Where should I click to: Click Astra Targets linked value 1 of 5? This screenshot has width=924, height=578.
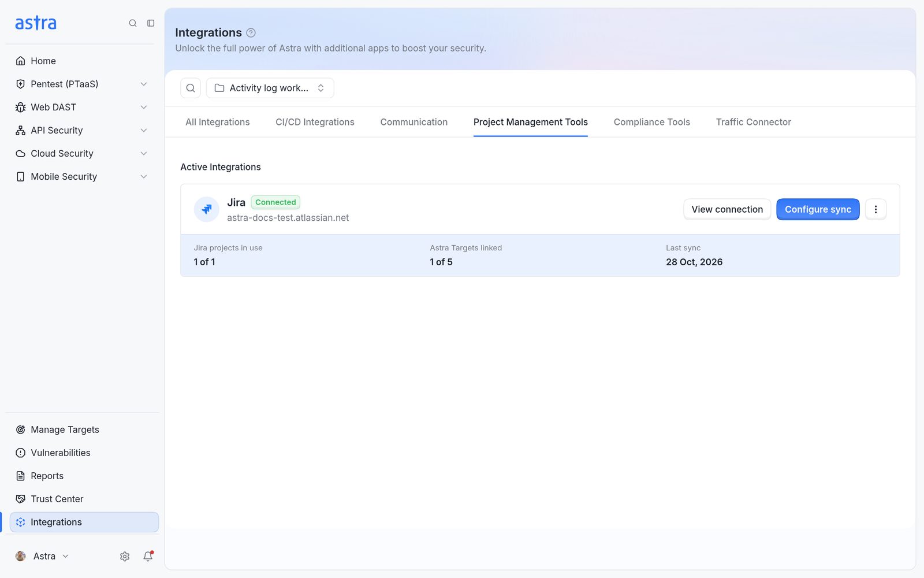coord(441,262)
